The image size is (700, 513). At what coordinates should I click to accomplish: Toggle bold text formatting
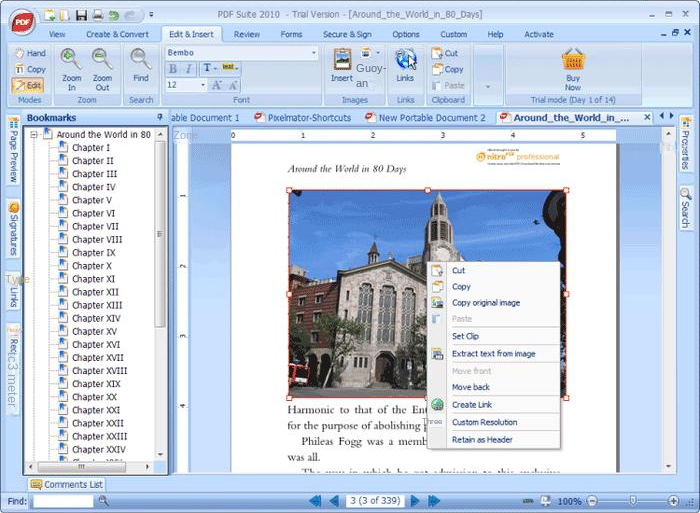172,69
